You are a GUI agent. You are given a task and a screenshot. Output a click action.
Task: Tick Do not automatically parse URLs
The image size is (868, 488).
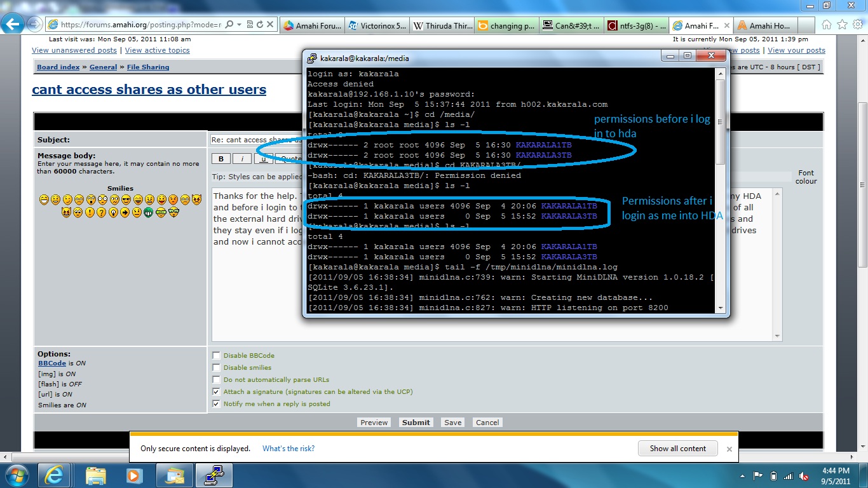[x=217, y=380]
